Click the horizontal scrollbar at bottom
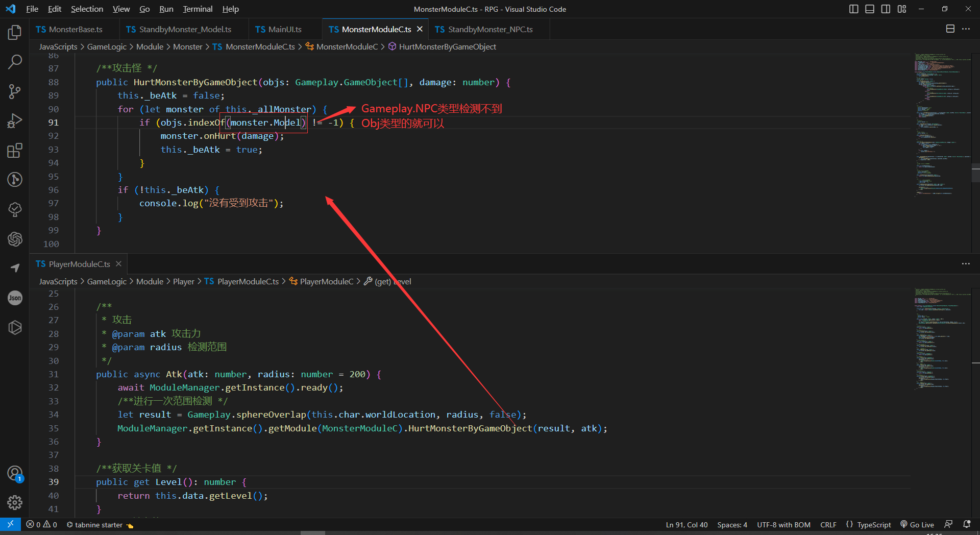 coord(312,532)
